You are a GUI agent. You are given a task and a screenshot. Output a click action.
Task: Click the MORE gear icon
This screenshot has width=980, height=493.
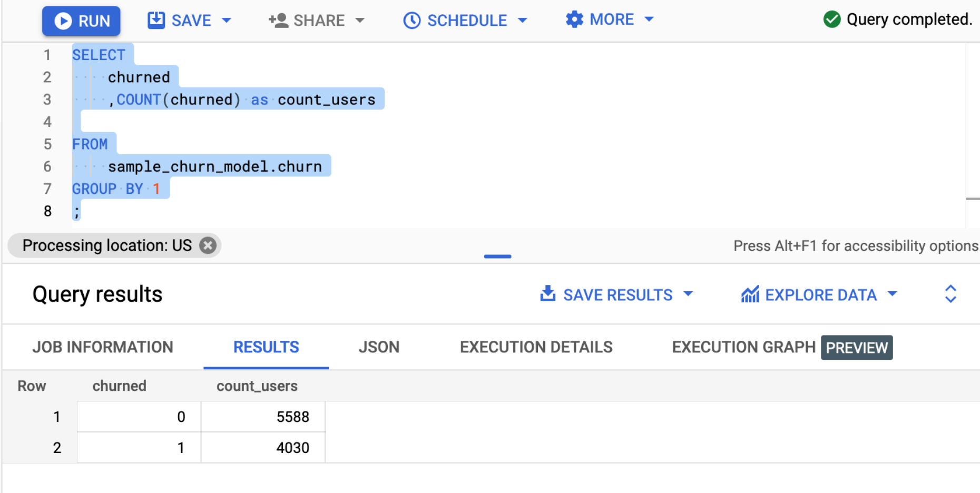pos(574,19)
